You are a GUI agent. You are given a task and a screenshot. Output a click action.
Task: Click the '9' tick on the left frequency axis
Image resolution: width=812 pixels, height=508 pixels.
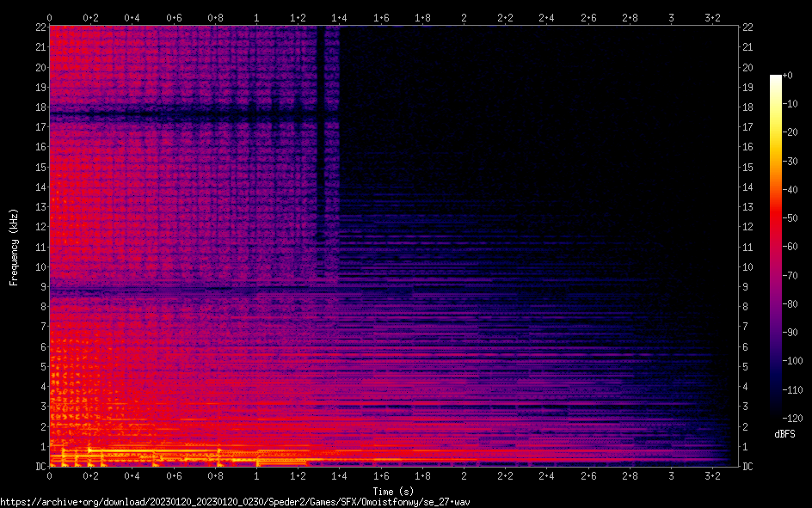point(40,287)
